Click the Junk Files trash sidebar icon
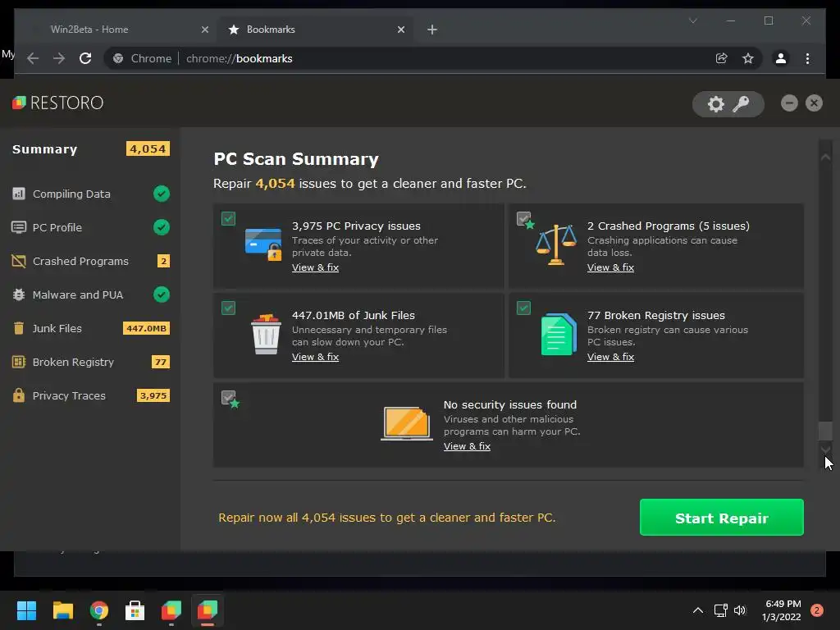This screenshot has height=630, width=840. click(19, 328)
